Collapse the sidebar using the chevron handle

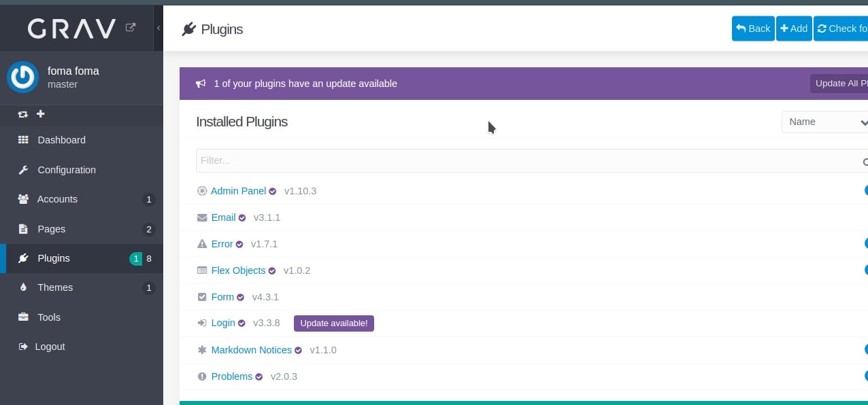[x=158, y=28]
